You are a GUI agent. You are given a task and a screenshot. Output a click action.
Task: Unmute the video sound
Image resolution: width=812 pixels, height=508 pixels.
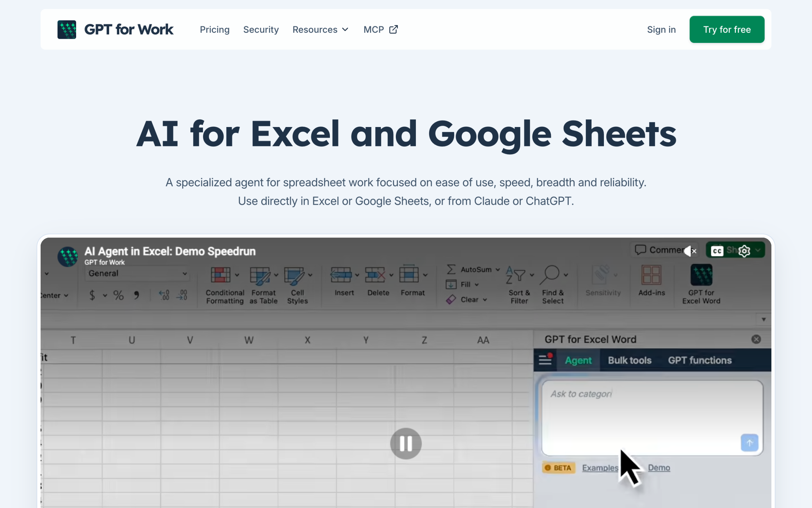pyautogui.click(x=690, y=251)
